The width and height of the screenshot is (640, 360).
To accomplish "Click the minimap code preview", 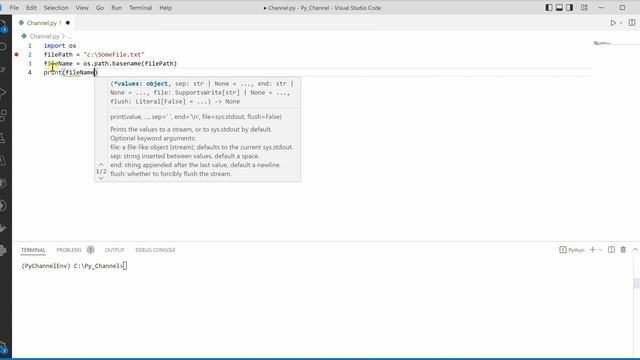I will 602,43.
